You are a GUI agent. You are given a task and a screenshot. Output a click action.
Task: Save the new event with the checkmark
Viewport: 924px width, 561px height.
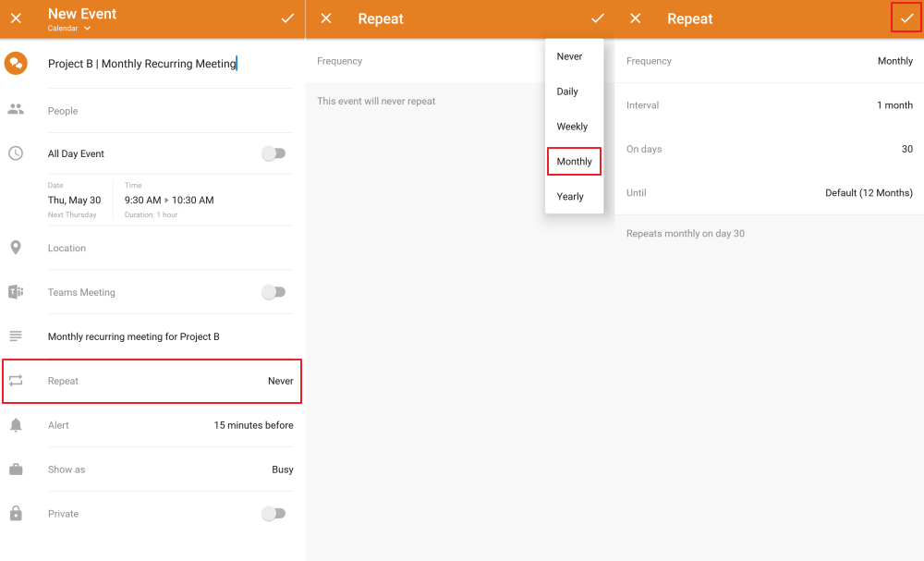click(x=287, y=18)
